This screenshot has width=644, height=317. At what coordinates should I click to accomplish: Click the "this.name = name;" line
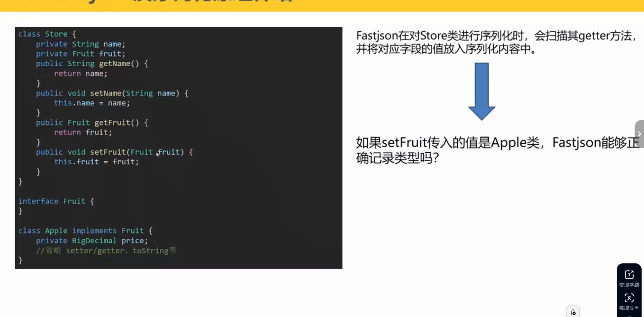[x=92, y=103]
